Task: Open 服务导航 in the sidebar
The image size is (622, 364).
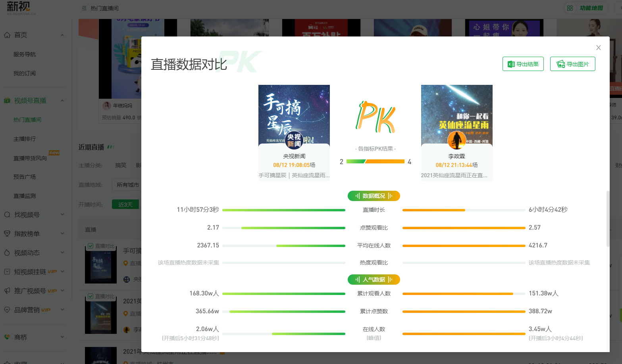Action: [x=25, y=54]
